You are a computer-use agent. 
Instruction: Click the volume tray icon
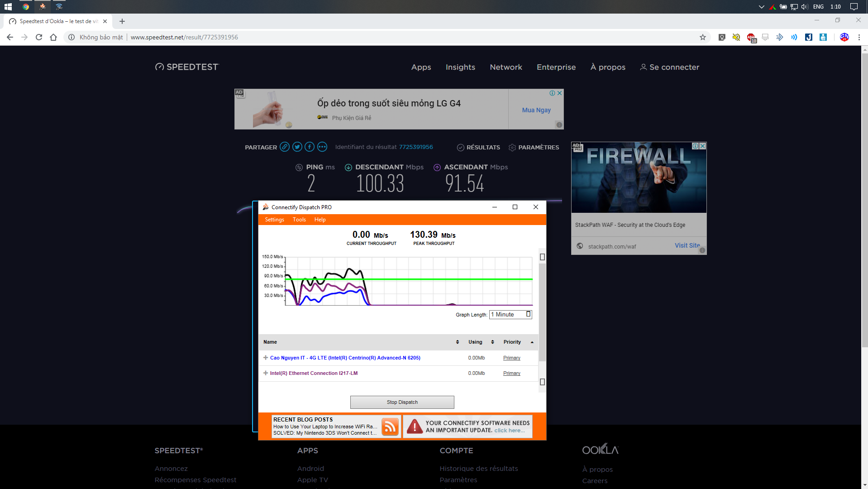tap(805, 6)
